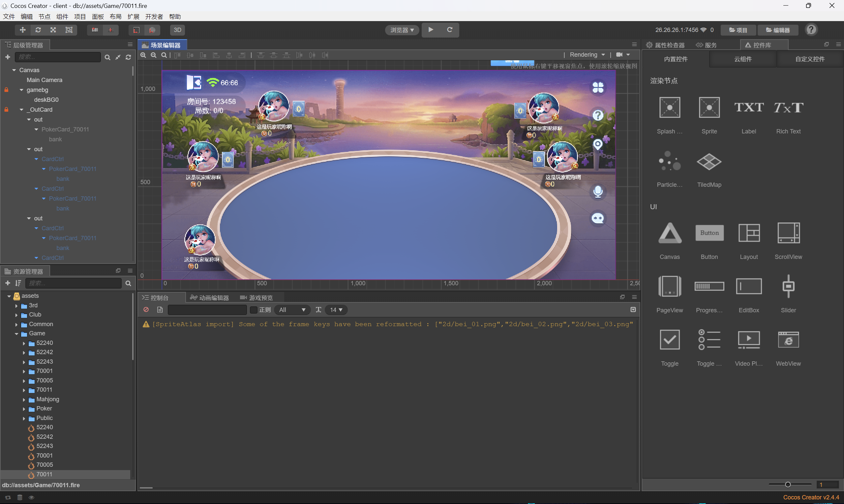844x504 pixels.
Task: Switch to the 云组件 controls section
Action: [743, 59]
